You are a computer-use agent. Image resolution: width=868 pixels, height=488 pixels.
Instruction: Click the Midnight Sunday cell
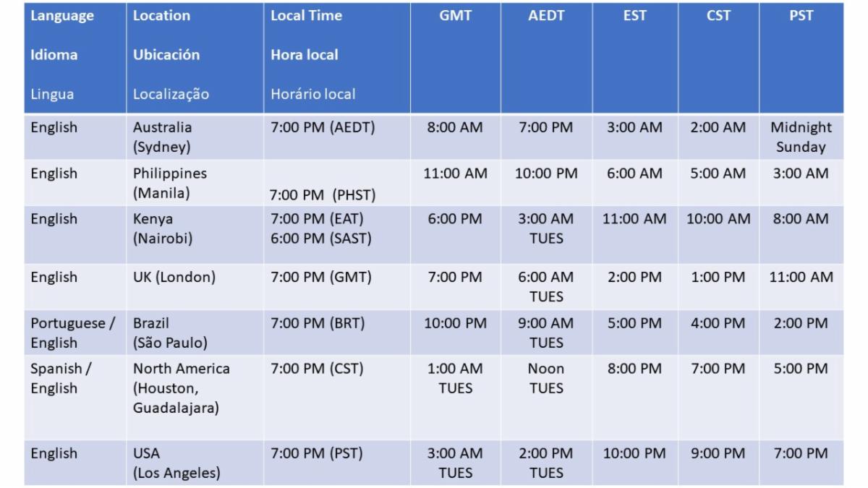801,137
